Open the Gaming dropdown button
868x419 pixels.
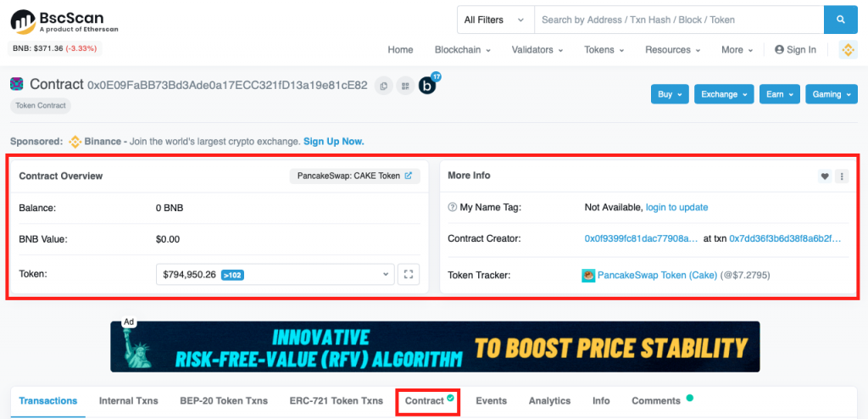click(832, 94)
